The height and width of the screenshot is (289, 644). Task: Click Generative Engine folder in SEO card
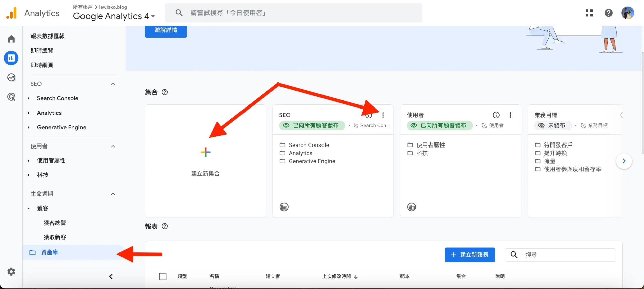pos(307,161)
